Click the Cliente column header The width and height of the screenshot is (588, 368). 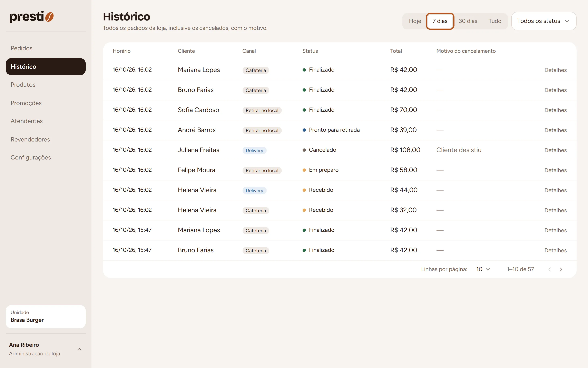(186, 51)
